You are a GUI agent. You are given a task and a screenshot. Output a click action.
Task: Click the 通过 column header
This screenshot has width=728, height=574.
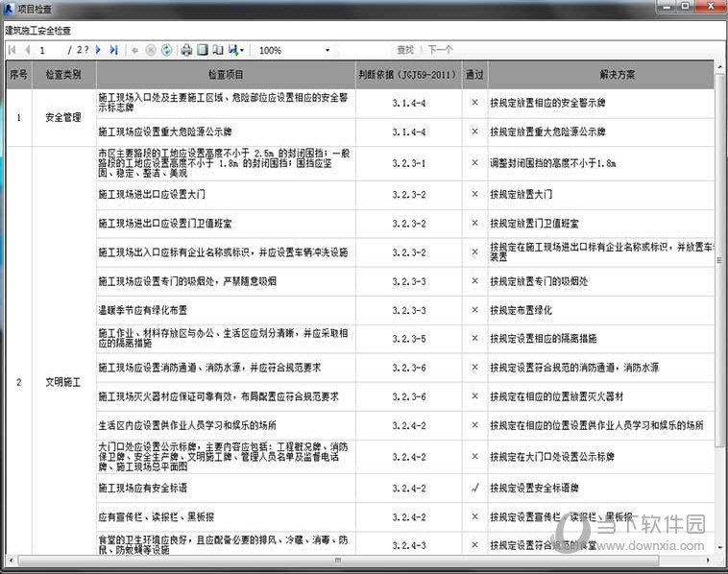[474, 75]
